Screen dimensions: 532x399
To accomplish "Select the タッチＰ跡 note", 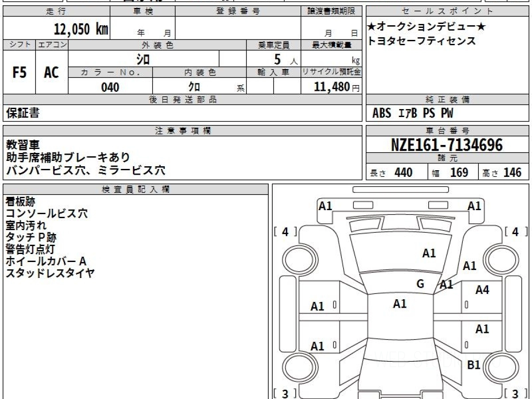I will (x=31, y=238).
